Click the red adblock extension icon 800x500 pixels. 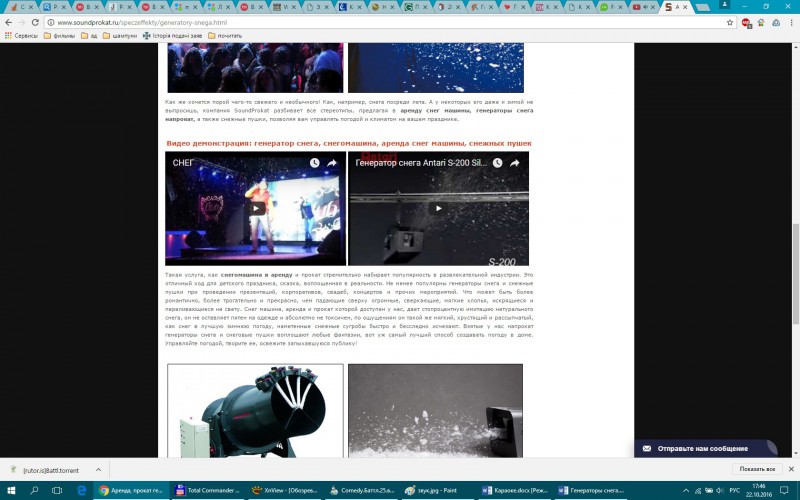pyautogui.click(x=746, y=22)
